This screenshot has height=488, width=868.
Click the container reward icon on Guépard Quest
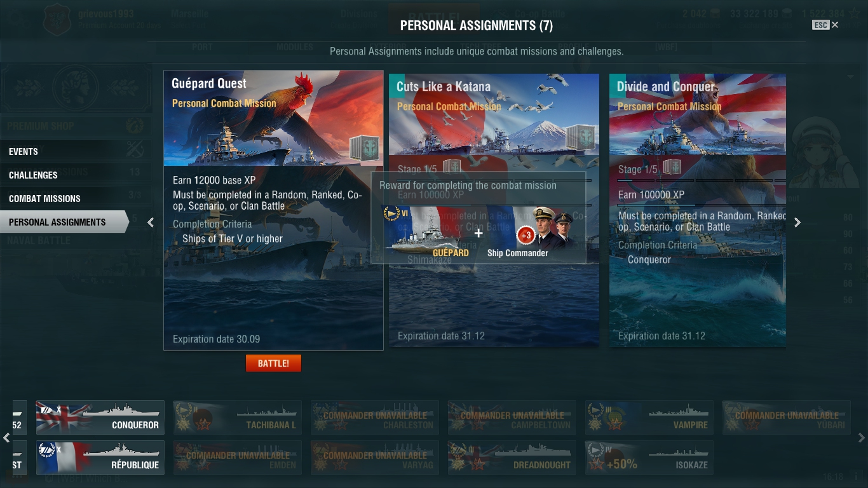pos(364,147)
